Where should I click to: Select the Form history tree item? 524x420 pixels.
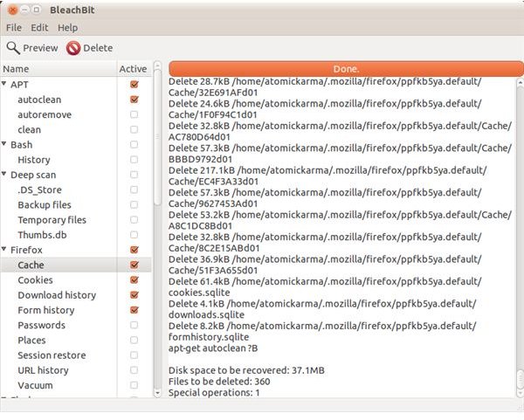46,310
